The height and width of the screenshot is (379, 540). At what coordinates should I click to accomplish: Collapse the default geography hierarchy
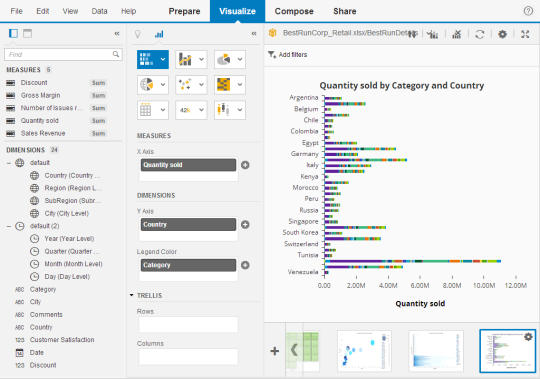(x=9, y=162)
